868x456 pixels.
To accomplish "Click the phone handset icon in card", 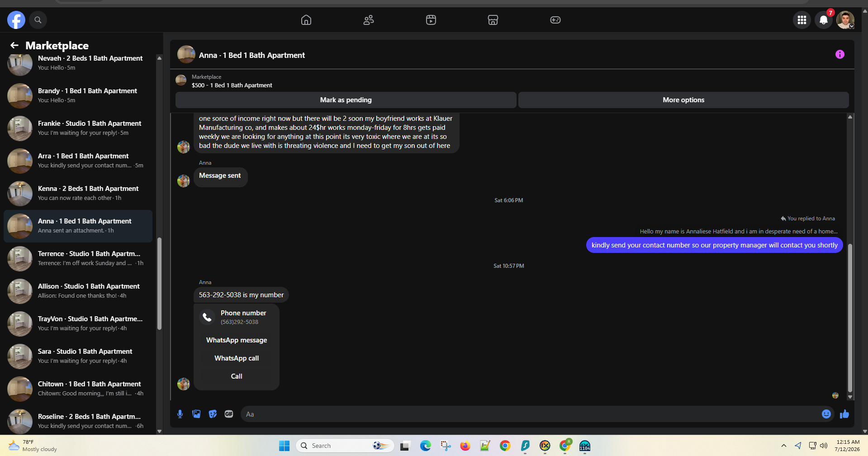I will pos(207,317).
